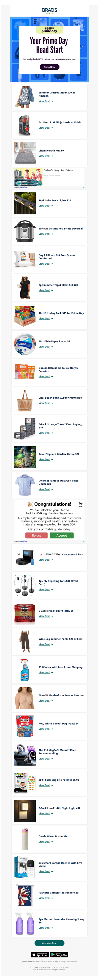Click the Windex bottle thumbnail
The width and height of the screenshot is (99, 980).
(x=25, y=669)
